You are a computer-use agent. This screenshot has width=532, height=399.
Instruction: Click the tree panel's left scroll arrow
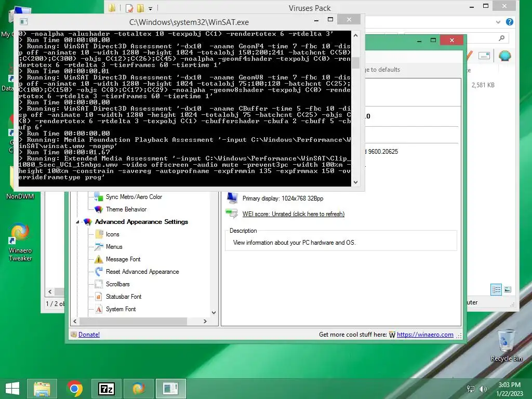point(75,321)
